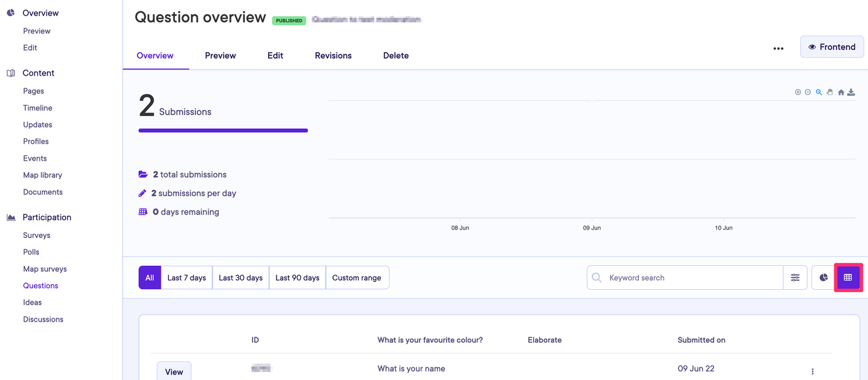Reset chart zoom with home icon
The height and width of the screenshot is (380, 868).
coord(841,93)
